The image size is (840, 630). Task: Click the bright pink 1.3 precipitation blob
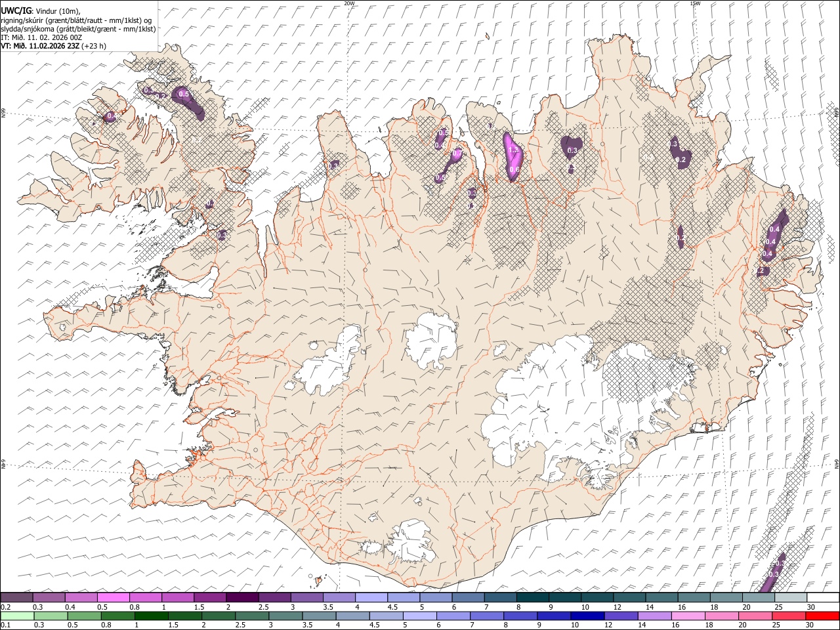[513, 156]
